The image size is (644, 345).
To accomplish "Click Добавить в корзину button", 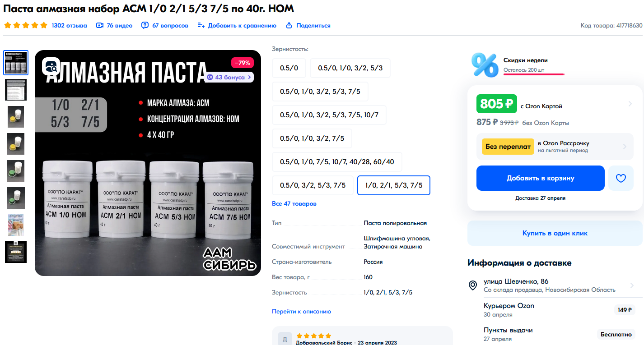I will point(541,178).
